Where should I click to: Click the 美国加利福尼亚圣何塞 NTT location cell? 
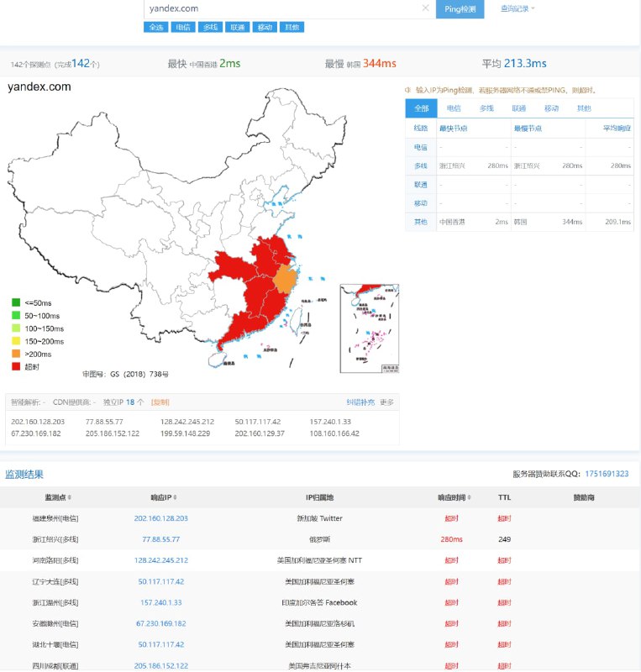coord(319,560)
